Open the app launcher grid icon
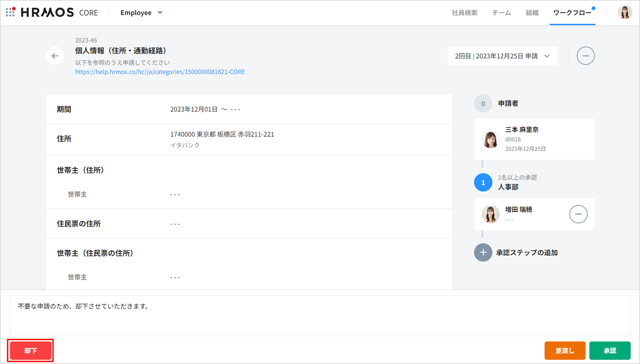 [x=10, y=13]
